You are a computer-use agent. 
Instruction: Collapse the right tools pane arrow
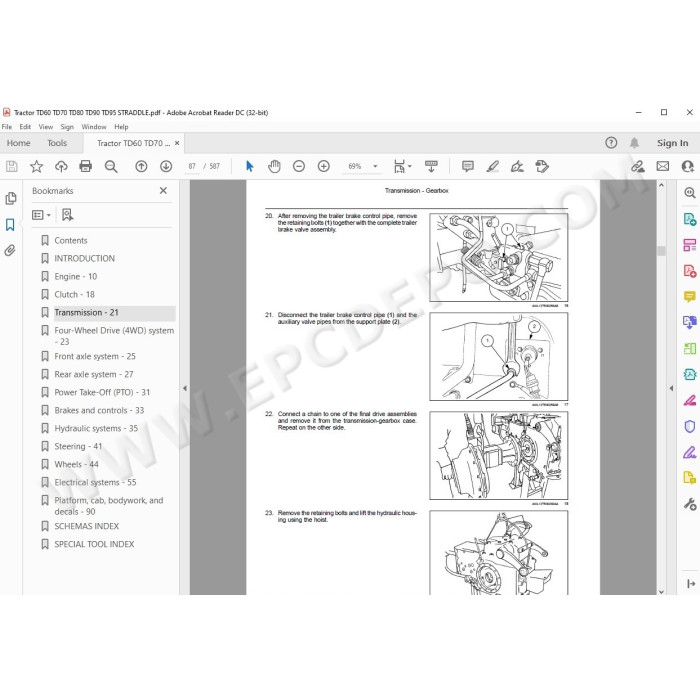(x=671, y=388)
